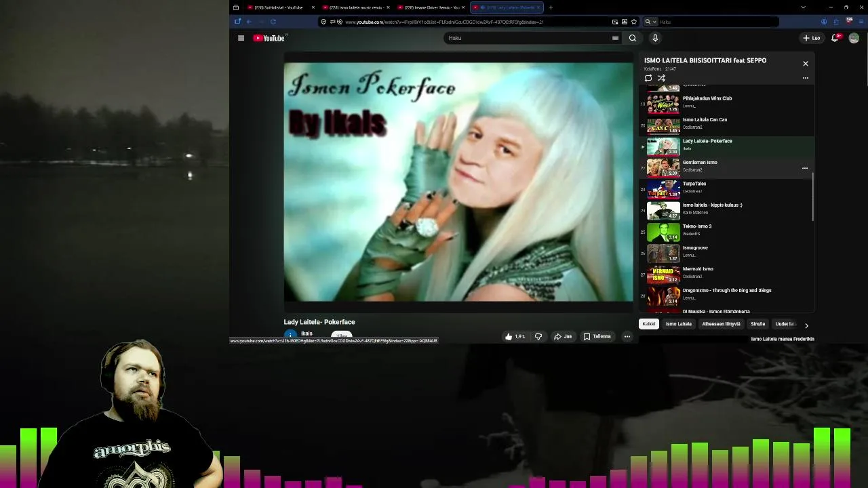The width and height of the screenshot is (868, 488).
Task: Open the YouTube hamburger guide menu
Action: [241, 38]
